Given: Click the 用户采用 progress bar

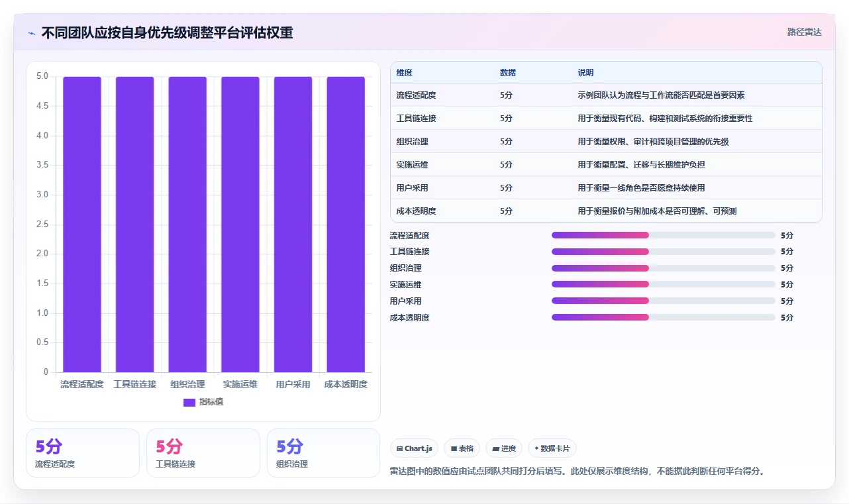Looking at the screenshot, I should click(x=663, y=301).
